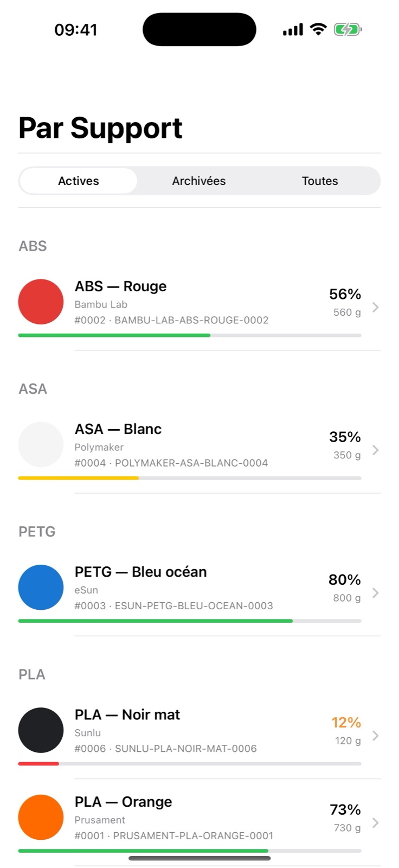Open ABS Rouge details via its chevron
The image size is (399, 868).
(375, 307)
